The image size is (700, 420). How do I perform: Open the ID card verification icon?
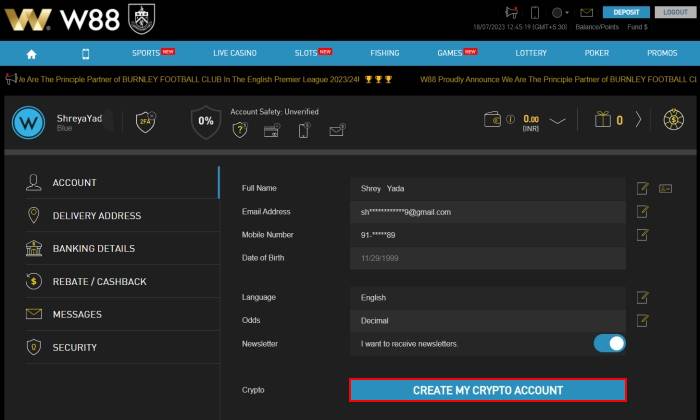pyautogui.click(x=665, y=188)
